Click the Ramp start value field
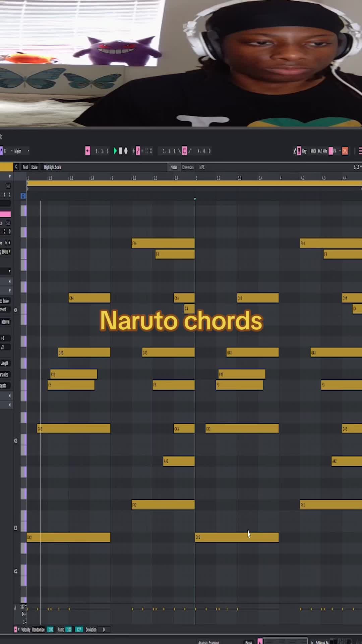The width and height of the screenshot is (362, 644). (69, 630)
